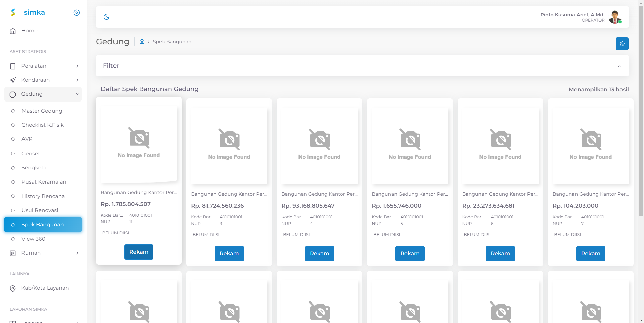The image size is (644, 323).
Task: Click the blue settings gear button
Action: [622, 44]
